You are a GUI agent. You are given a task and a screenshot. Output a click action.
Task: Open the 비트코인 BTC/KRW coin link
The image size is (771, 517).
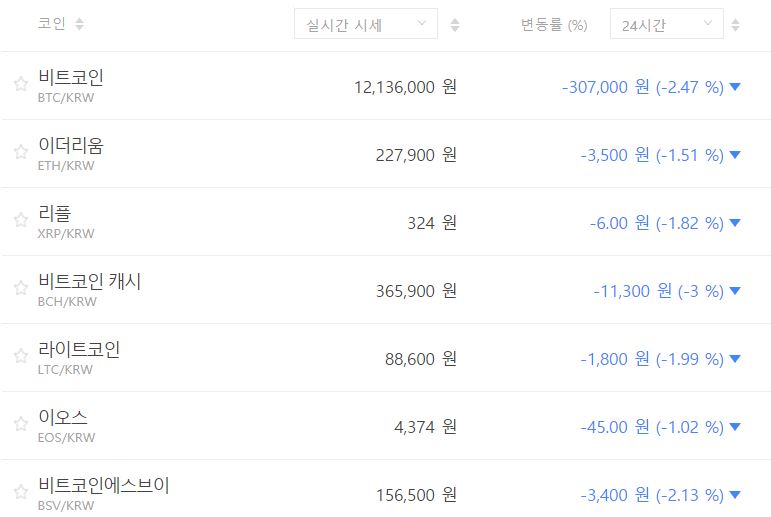pos(71,78)
